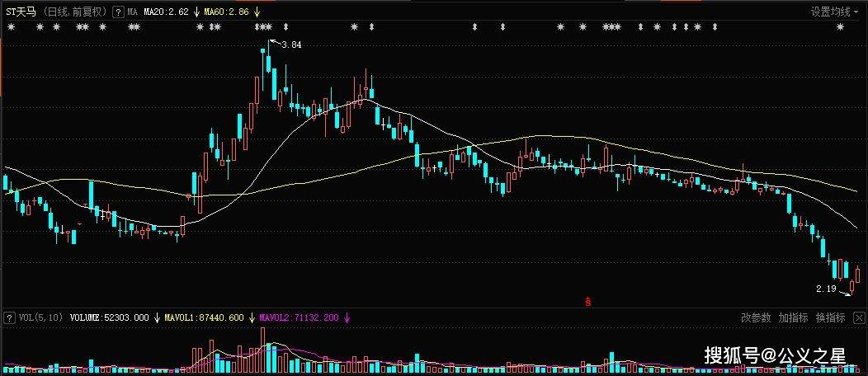Click the star info marker at far right
This screenshot has height=376, width=868.
coord(841,27)
